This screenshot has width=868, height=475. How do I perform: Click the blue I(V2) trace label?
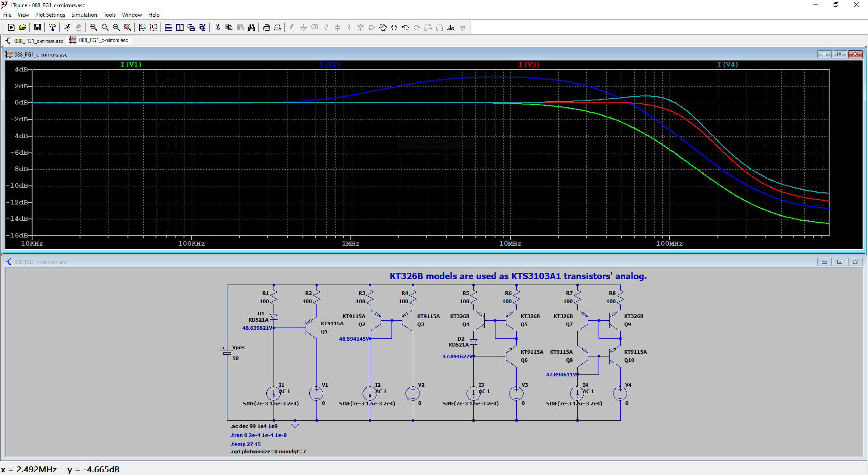[x=330, y=65]
